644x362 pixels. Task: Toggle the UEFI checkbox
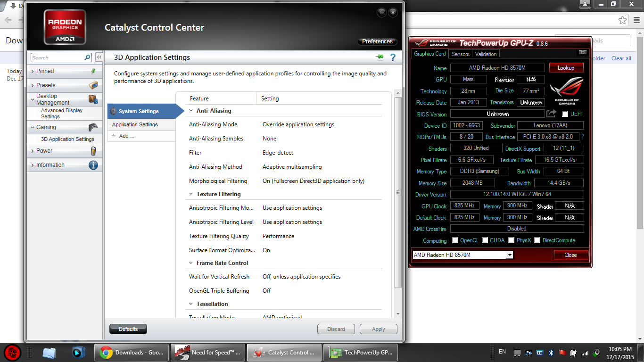[565, 114]
